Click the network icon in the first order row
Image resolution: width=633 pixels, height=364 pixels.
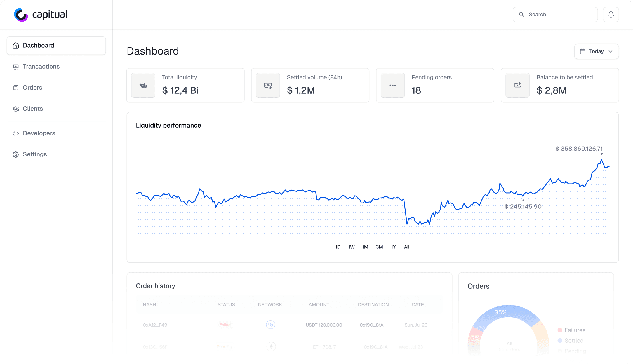(x=270, y=325)
